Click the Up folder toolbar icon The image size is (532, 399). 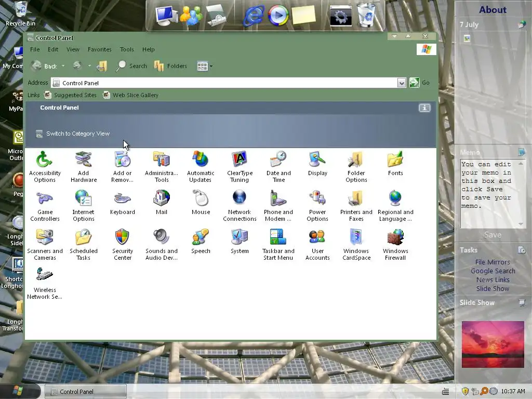(102, 66)
